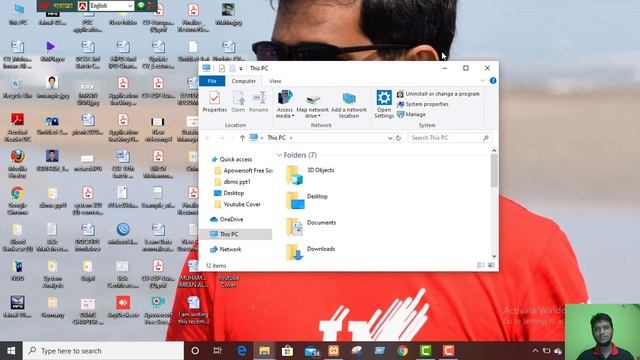Minimize the ribbon using the small chevron
This screenshot has height=360, width=640.
pos(482,81)
